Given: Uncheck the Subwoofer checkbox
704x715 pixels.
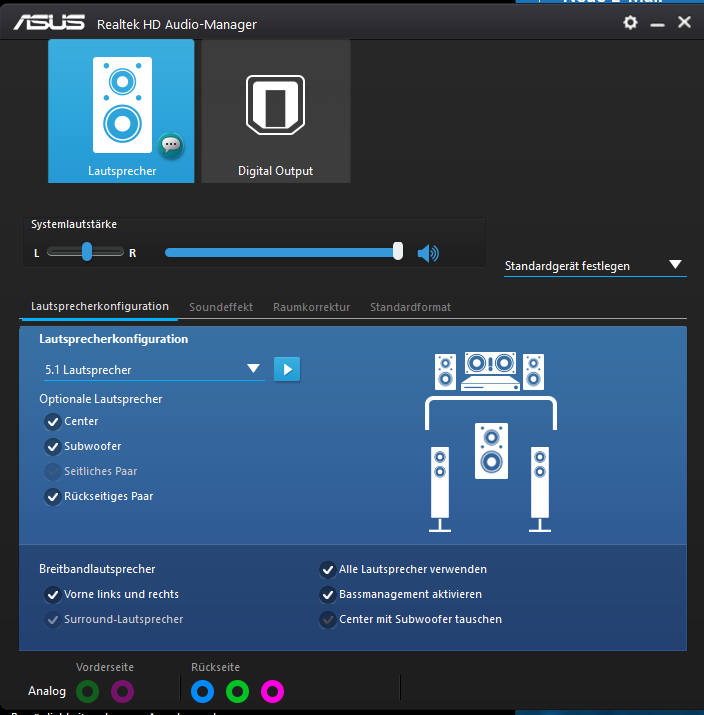Looking at the screenshot, I should (53, 447).
